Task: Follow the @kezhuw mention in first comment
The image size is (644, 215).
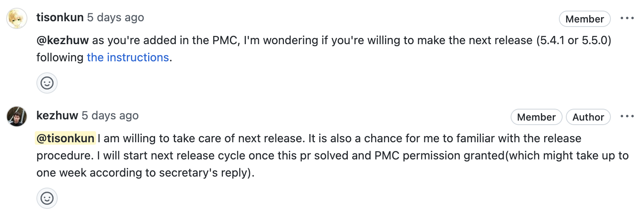Action: pyautogui.click(x=63, y=40)
